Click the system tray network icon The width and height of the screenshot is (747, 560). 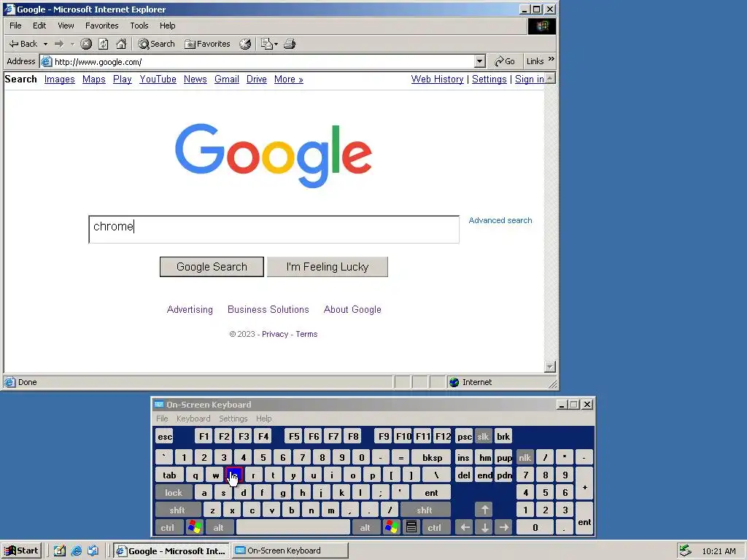pos(684,551)
